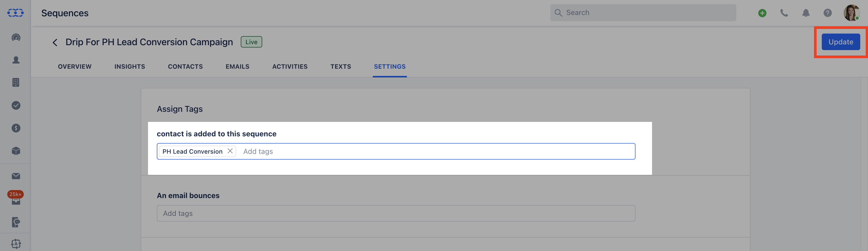Open Deals dollar icon in sidebar
This screenshot has height=251, width=868.
coord(16,128)
